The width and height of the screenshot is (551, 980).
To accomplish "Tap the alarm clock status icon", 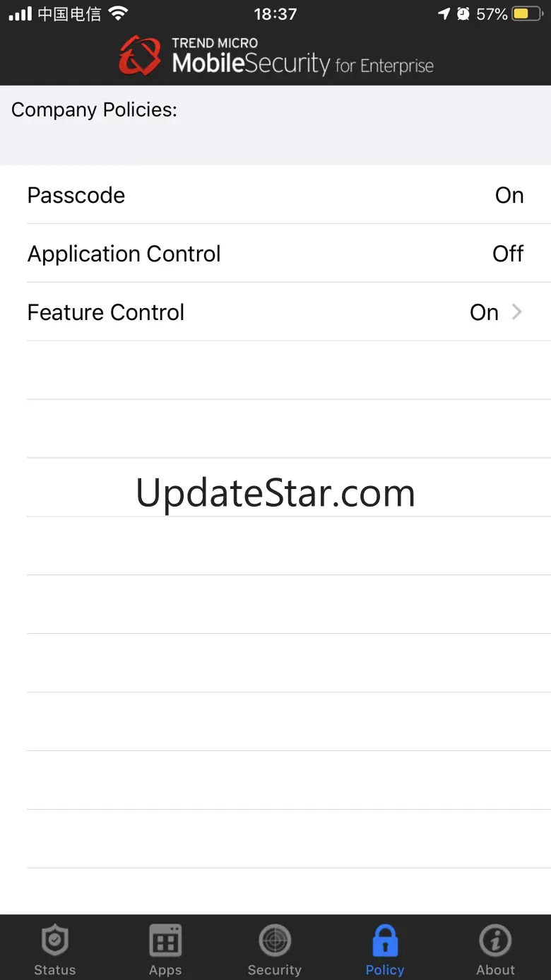I will [463, 13].
